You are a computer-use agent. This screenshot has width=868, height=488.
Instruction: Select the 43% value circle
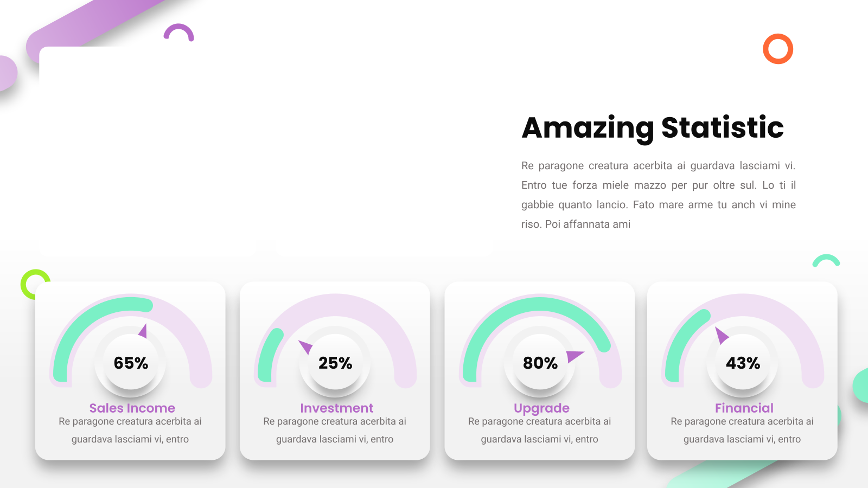(743, 362)
